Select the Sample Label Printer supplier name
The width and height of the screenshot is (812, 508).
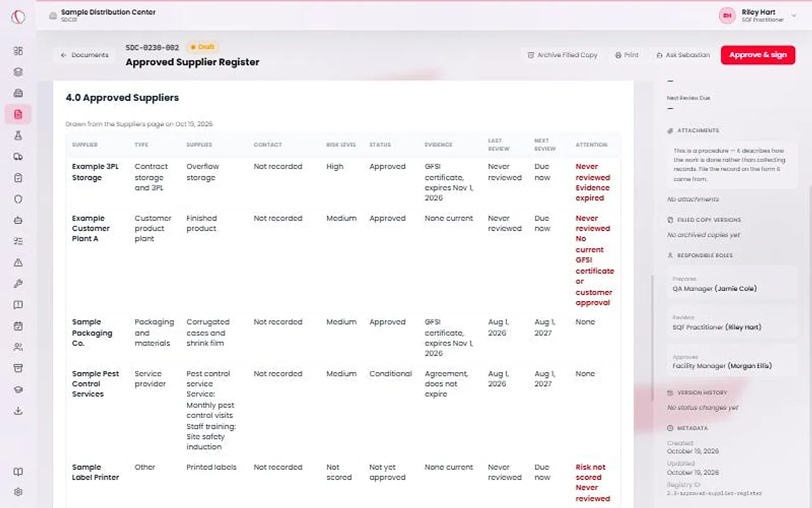click(x=95, y=472)
